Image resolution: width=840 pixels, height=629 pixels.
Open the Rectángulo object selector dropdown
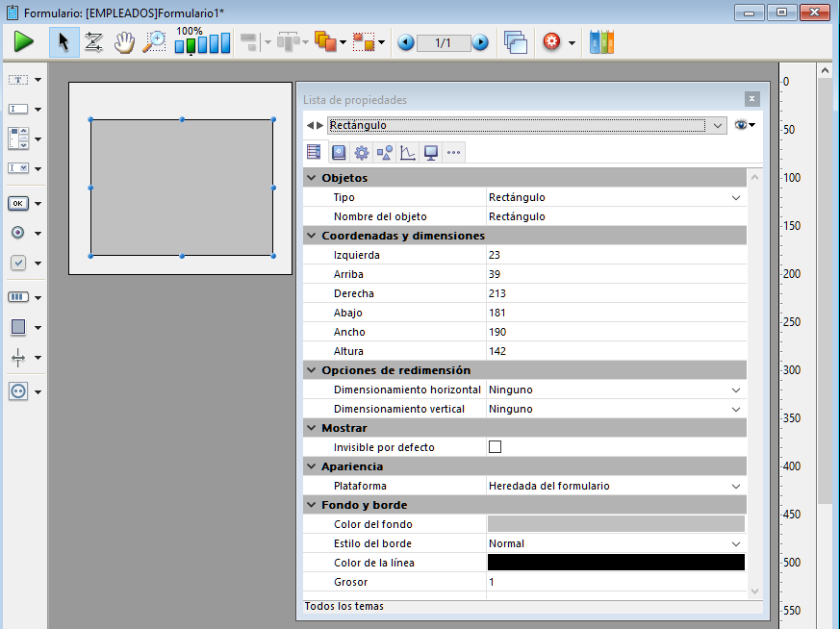tap(719, 125)
